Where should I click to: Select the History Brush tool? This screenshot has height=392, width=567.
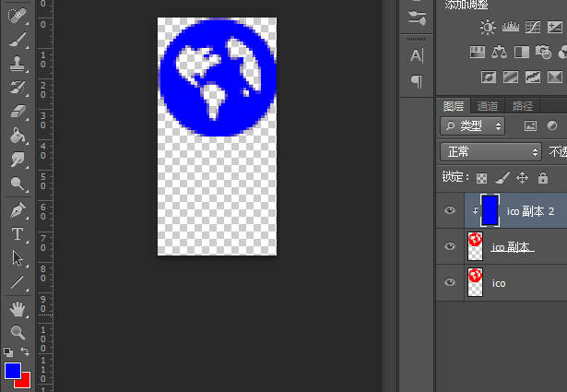[17, 87]
